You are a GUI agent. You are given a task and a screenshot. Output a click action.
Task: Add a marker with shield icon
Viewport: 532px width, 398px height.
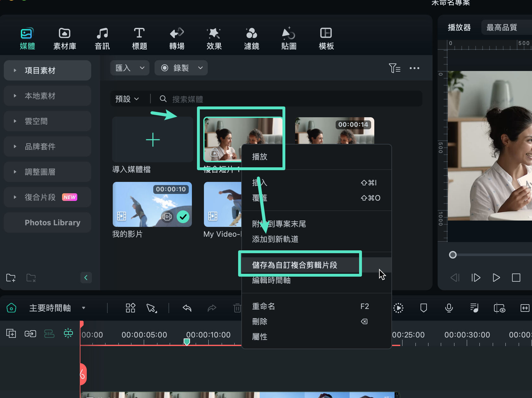coord(423,308)
